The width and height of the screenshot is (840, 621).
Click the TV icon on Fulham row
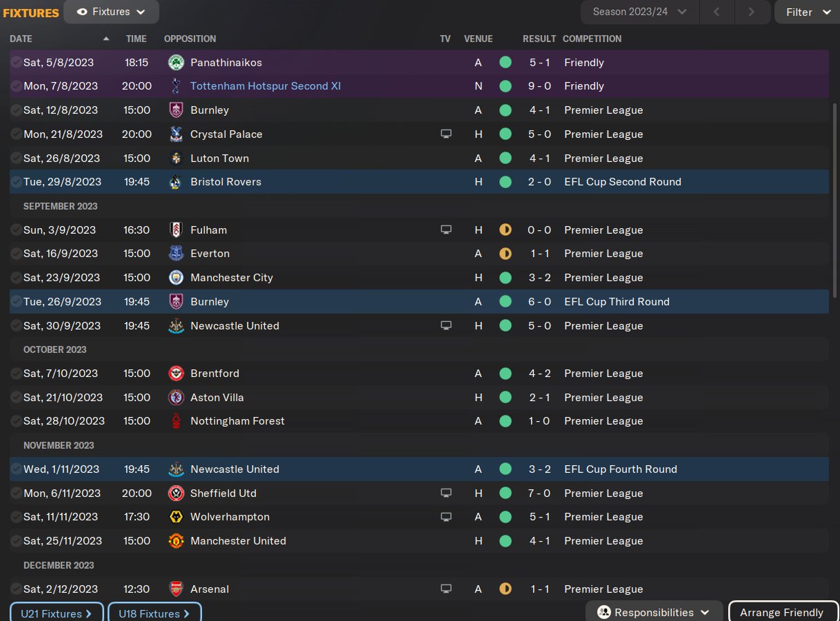[x=446, y=230]
